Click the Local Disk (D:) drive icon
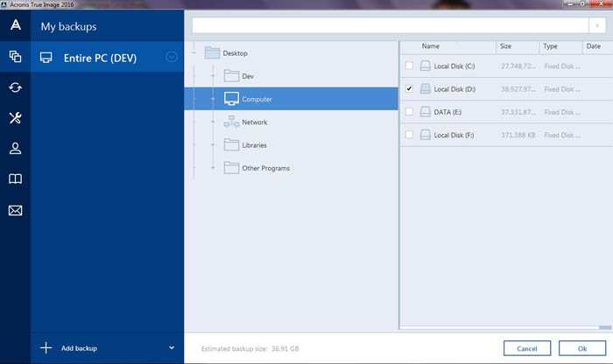 426,88
